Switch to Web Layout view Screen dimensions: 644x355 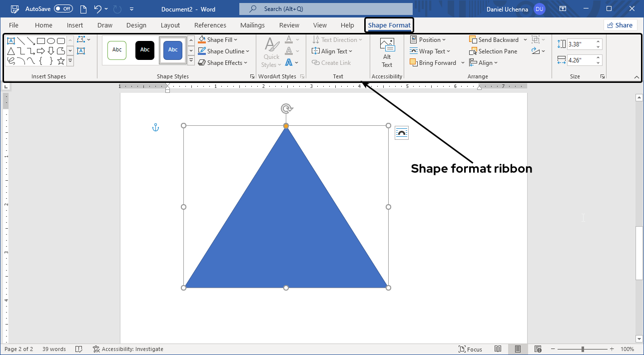click(538, 349)
